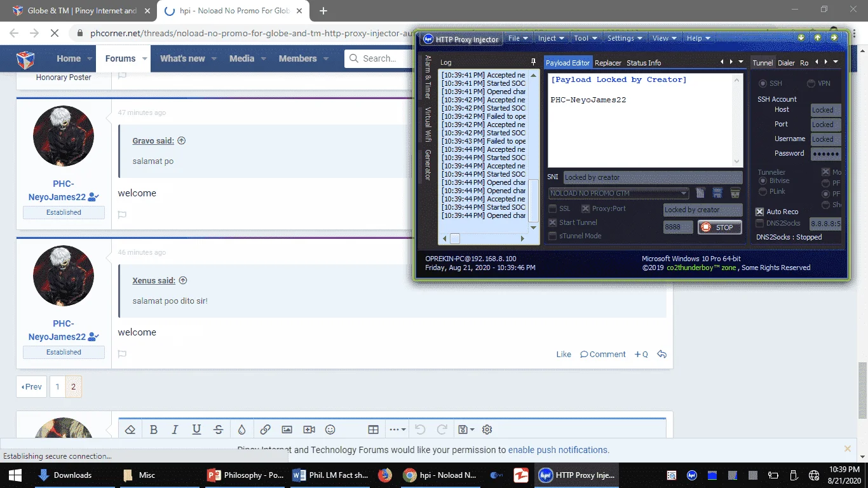Image resolution: width=868 pixels, height=488 pixels.
Task: Click the reply arrow on last welcome post
Action: 661,354
